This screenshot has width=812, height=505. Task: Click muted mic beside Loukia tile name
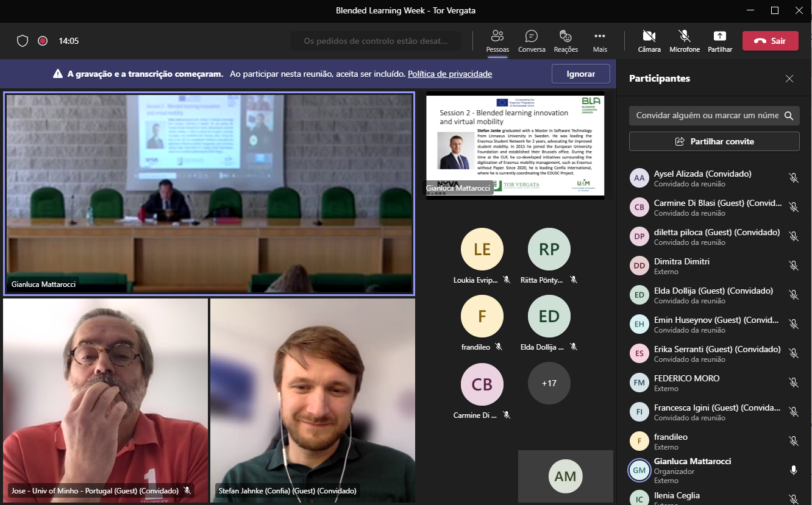pos(506,280)
